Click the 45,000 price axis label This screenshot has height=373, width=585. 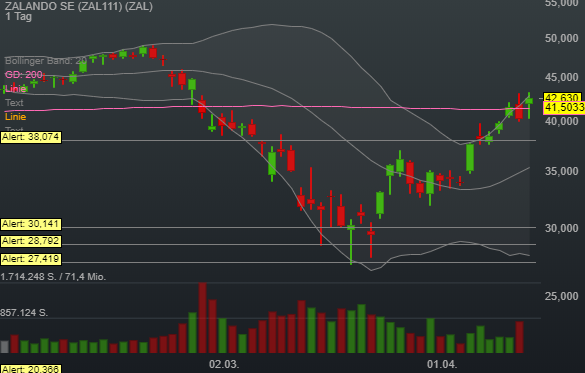point(561,77)
